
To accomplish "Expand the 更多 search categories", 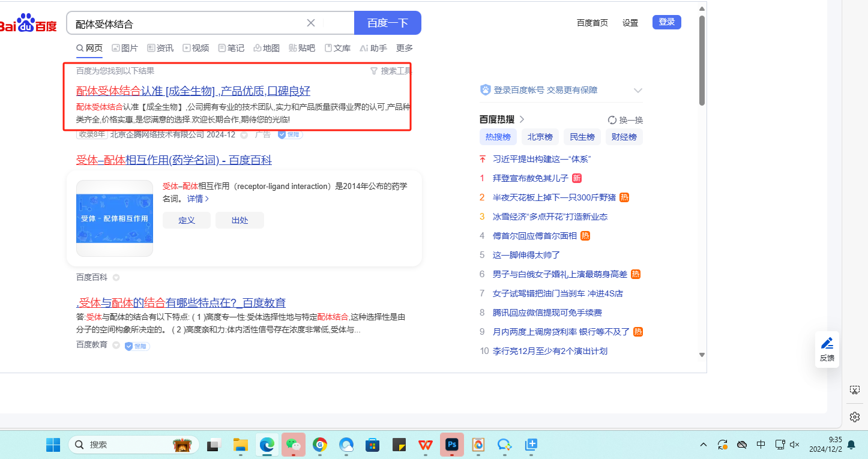I will pyautogui.click(x=405, y=48).
